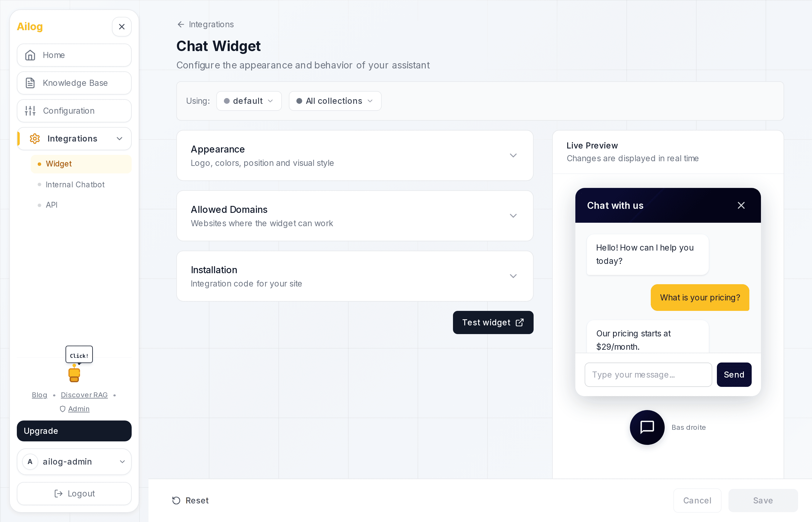
Task: Open the API submenu item
Action: [x=52, y=205]
